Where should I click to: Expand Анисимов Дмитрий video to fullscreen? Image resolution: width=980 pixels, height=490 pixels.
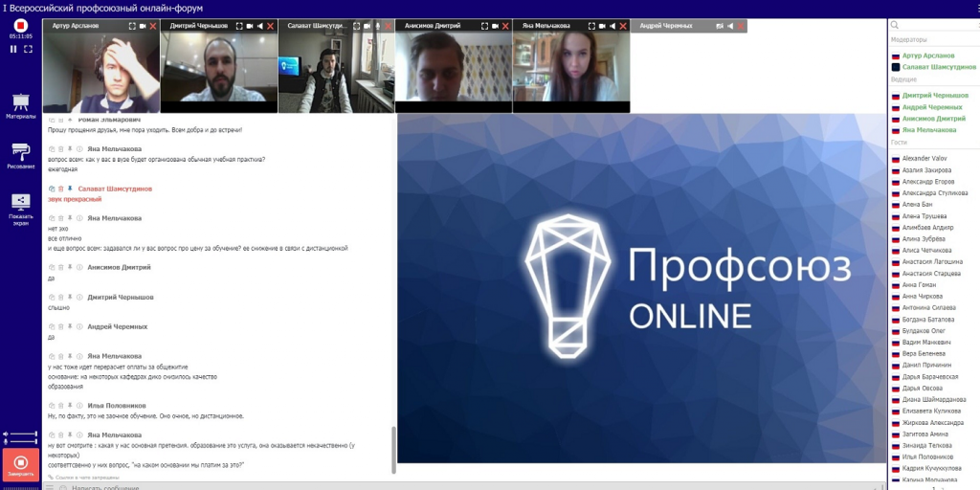(485, 26)
